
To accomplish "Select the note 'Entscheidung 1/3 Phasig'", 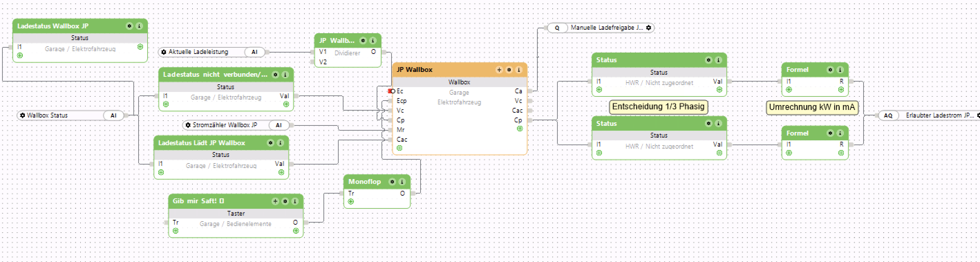I will [x=658, y=107].
